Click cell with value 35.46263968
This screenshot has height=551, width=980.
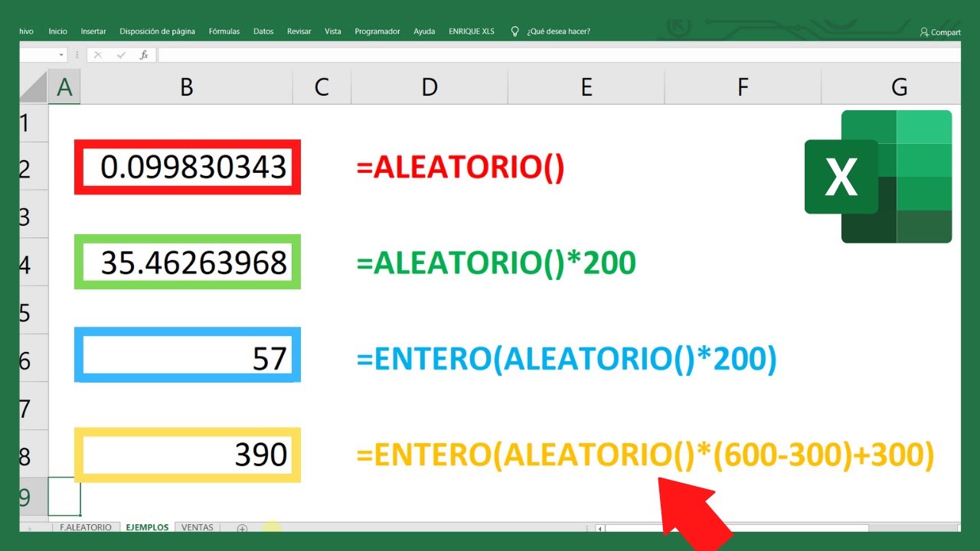pos(188,262)
